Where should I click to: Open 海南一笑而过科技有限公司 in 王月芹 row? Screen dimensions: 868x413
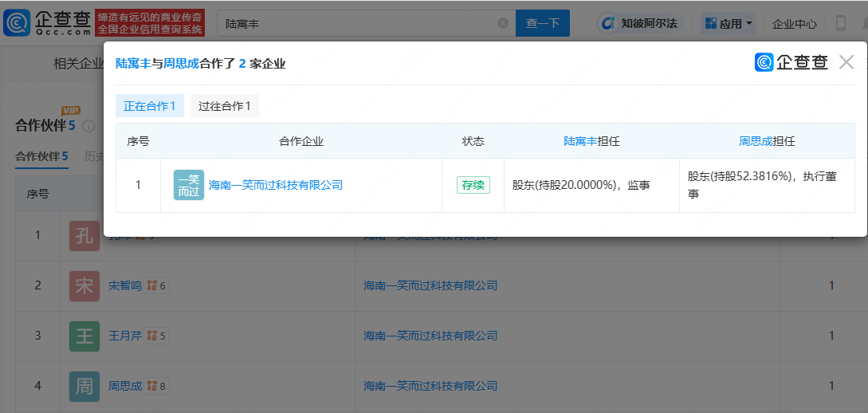pyautogui.click(x=430, y=336)
